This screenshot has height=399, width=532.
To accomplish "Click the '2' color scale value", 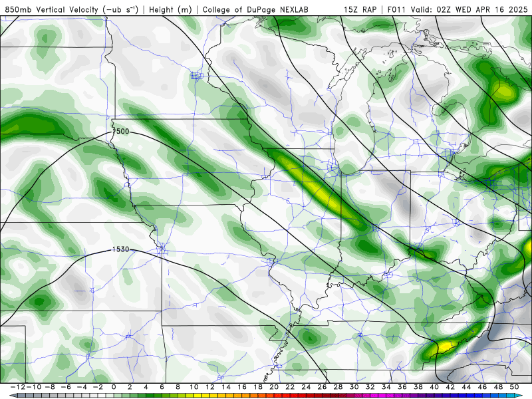I will [x=130, y=387].
